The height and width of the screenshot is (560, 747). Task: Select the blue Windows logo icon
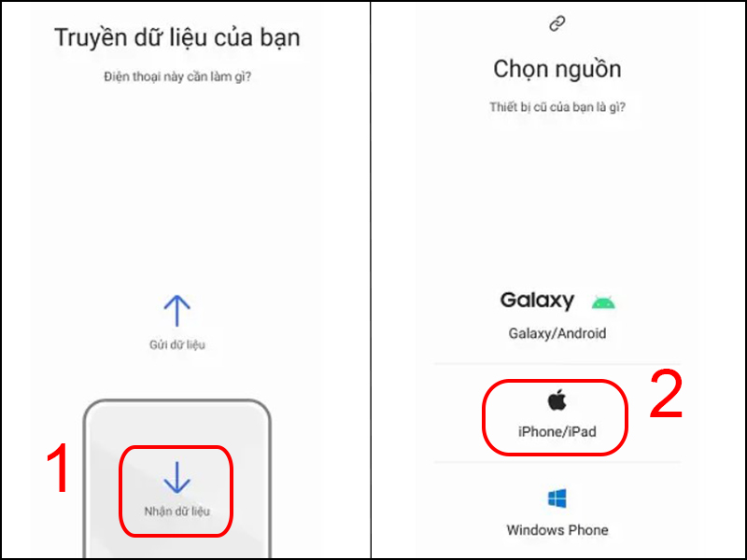(557, 498)
